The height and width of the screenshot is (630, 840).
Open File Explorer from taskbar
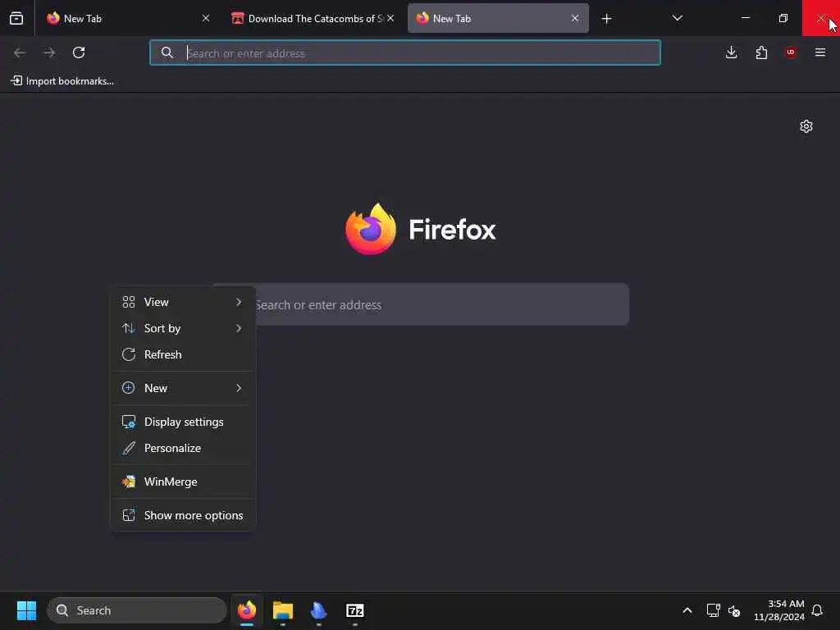pos(283,610)
